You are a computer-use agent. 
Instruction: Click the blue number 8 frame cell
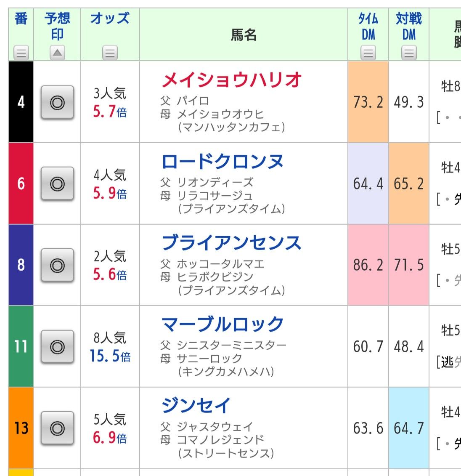click(x=21, y=265)
